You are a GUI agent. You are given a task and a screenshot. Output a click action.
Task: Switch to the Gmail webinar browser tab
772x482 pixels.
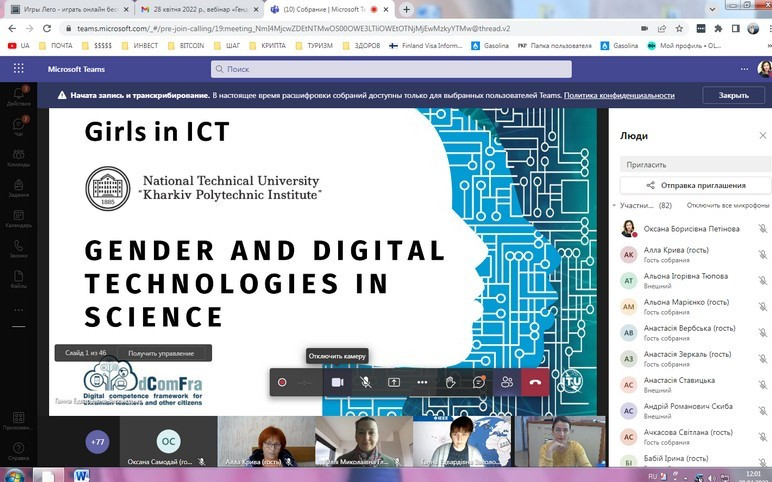point(199,9)
